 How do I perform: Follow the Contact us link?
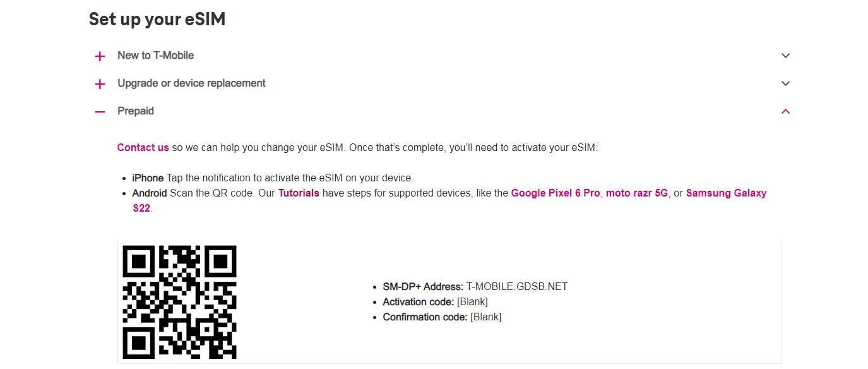[143, 148]
